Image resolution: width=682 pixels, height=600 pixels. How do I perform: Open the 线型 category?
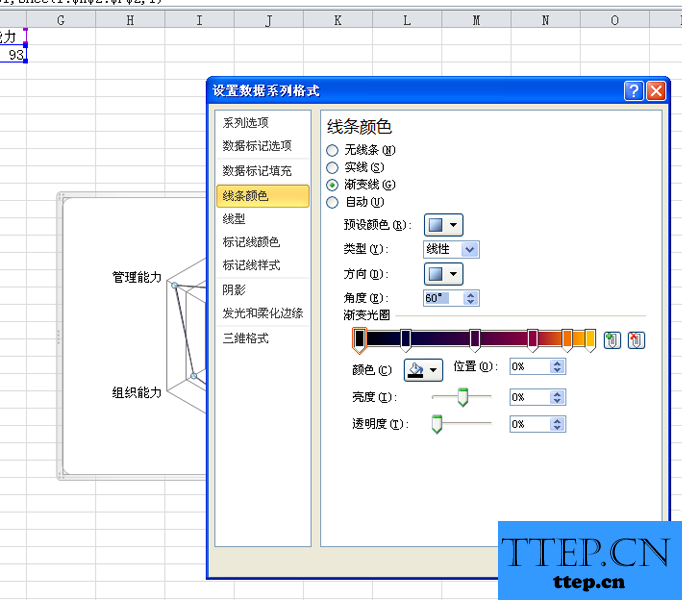263,219
